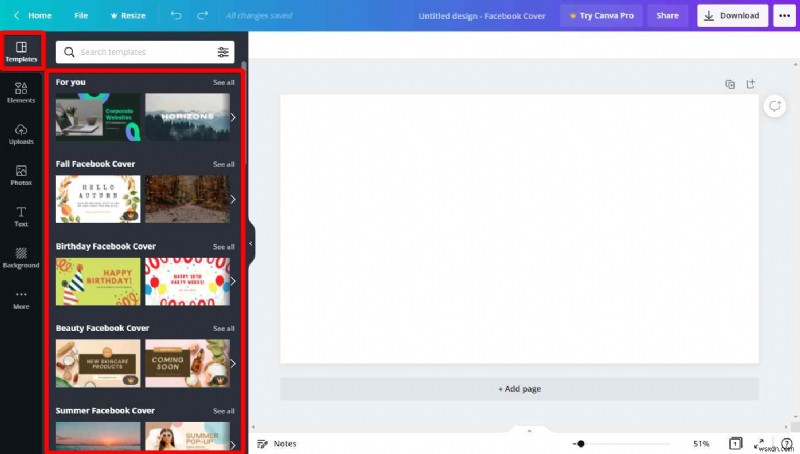Image resolution: width=800 pixels, height=454 pixels.
Task: Open the Notes panel
Action: pos(277,444)
